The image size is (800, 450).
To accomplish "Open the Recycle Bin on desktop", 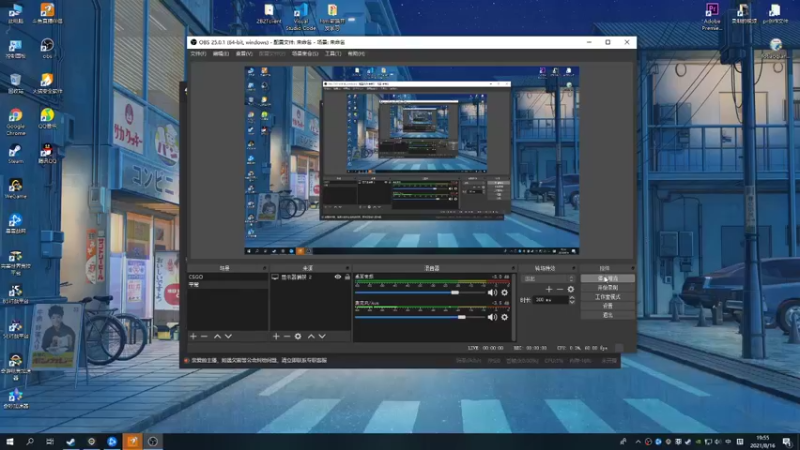I will tap(15, 83).
